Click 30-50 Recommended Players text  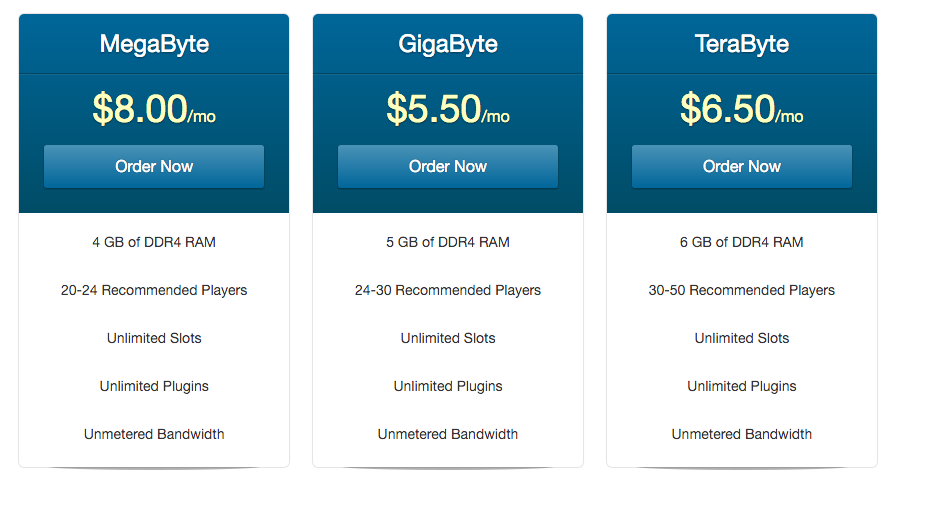tap(742, 290)
